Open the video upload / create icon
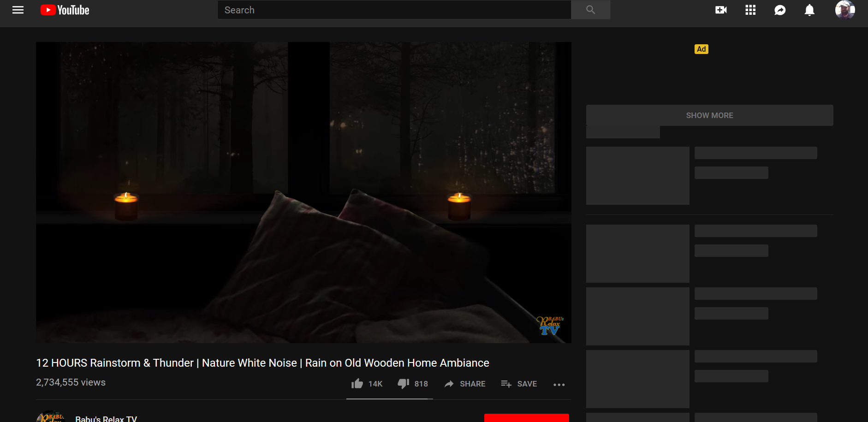 tap(721, 10)
